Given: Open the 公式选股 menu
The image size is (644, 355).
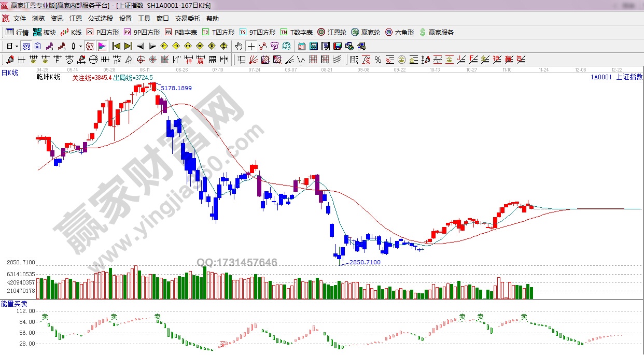Looking at the screenshot, I should 100,18.
